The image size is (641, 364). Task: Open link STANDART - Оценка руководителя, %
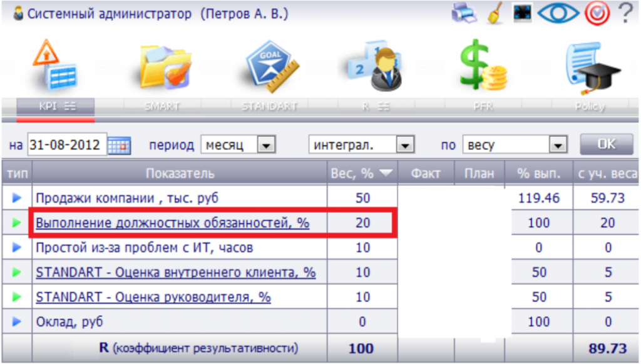(x=153, y=297)
